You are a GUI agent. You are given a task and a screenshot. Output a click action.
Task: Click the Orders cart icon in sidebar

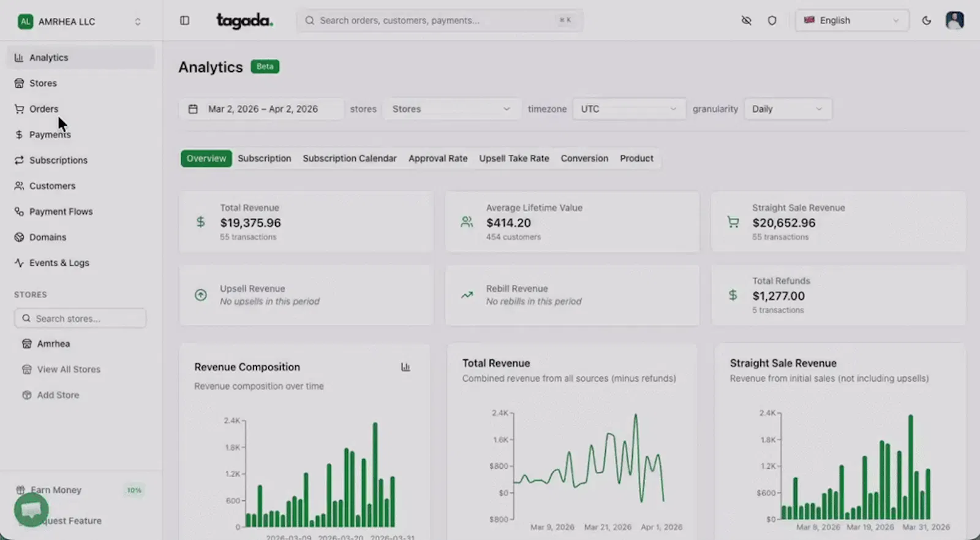pos(19,109)
